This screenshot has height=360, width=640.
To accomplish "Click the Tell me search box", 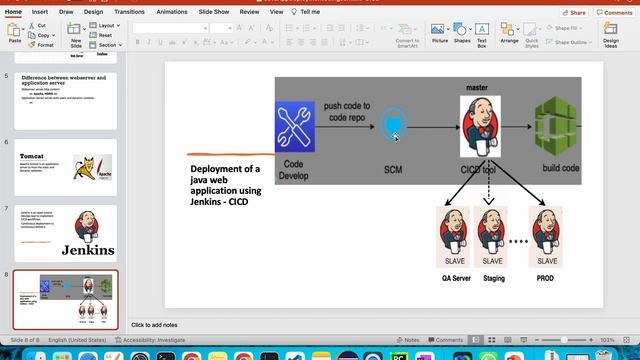I will click(x=306, y=12).
